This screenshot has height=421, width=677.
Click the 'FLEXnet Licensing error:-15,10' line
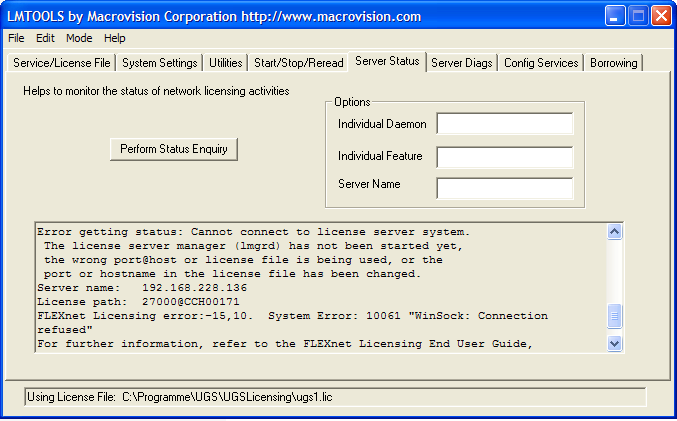pyautogui.click(x=292, y=316)
